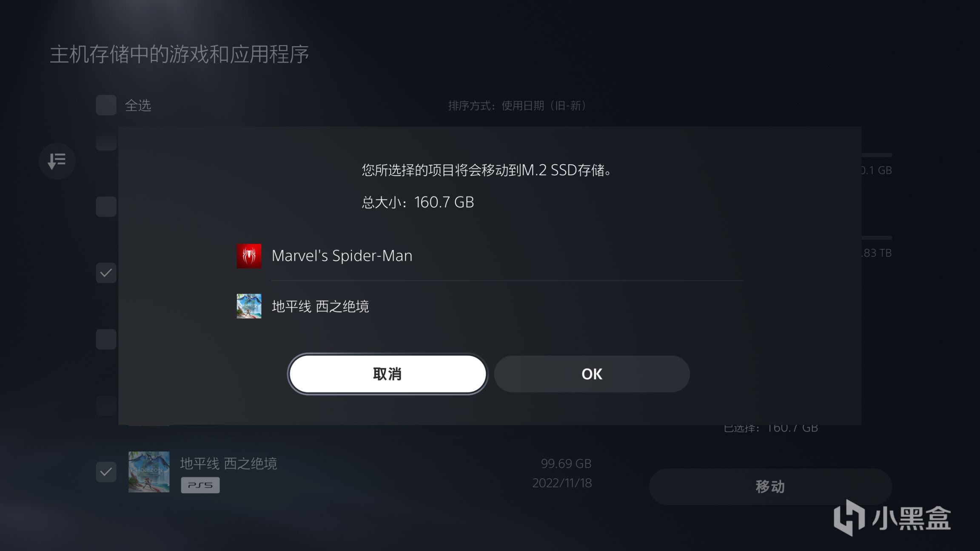The image size is (980, 551).
Task: Toggle the 全选 select-all checkbox
Action: [x=106, y=105]
